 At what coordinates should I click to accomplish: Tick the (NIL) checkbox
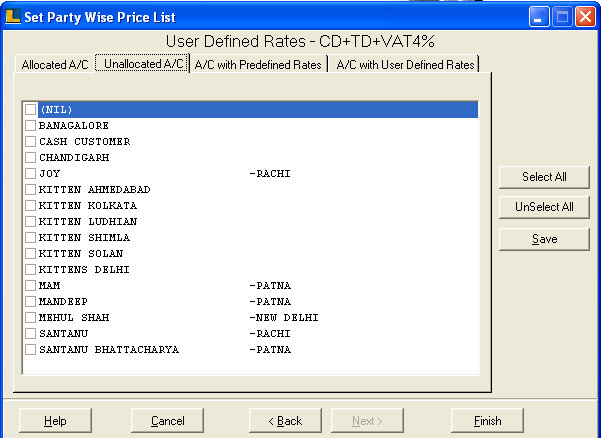[x=30, y=110]
